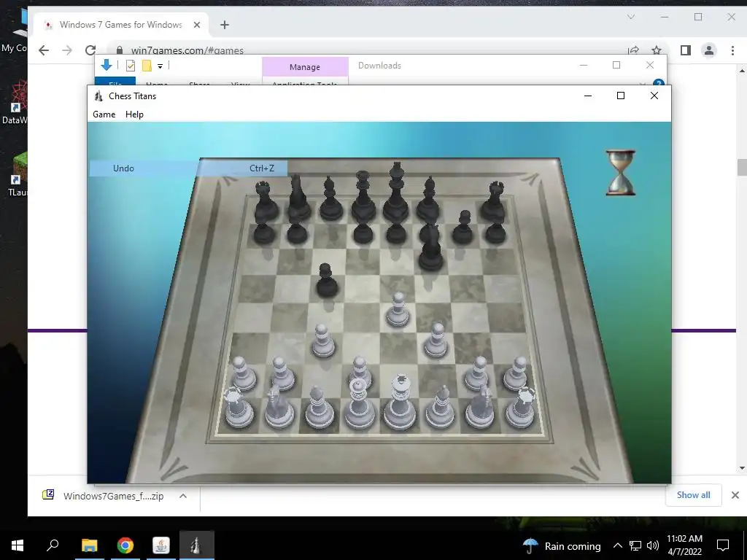Close the Windows 7 Games browser tab
The height and width of the screenshot is (560, 747).
point(197,25)
